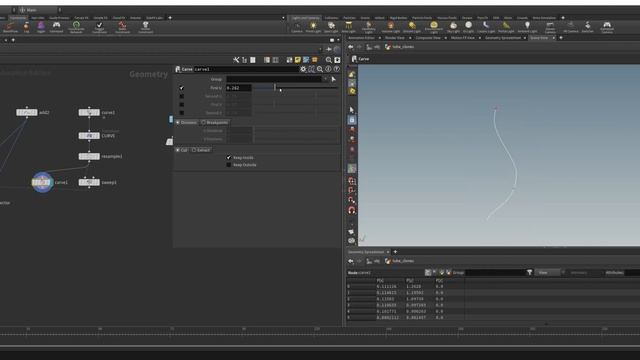Click the First U slider handle
The width and height of the screenshot is (640, 360).
coord(275,87)
